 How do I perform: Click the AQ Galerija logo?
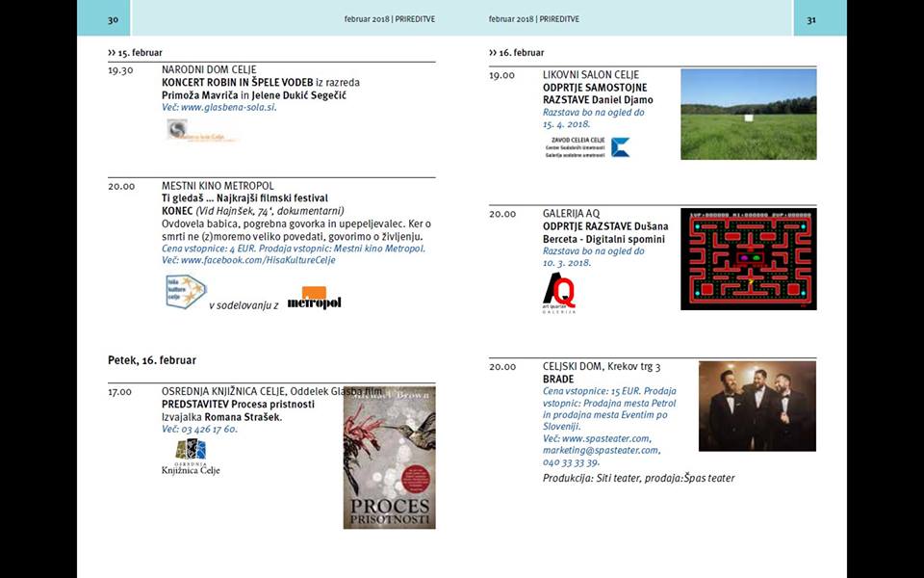[559, 293]
